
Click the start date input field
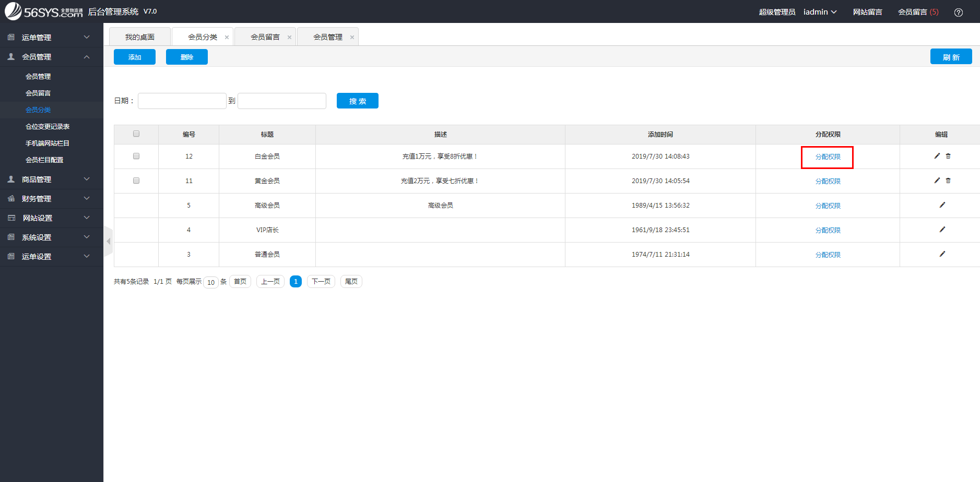tap(182, 100)
